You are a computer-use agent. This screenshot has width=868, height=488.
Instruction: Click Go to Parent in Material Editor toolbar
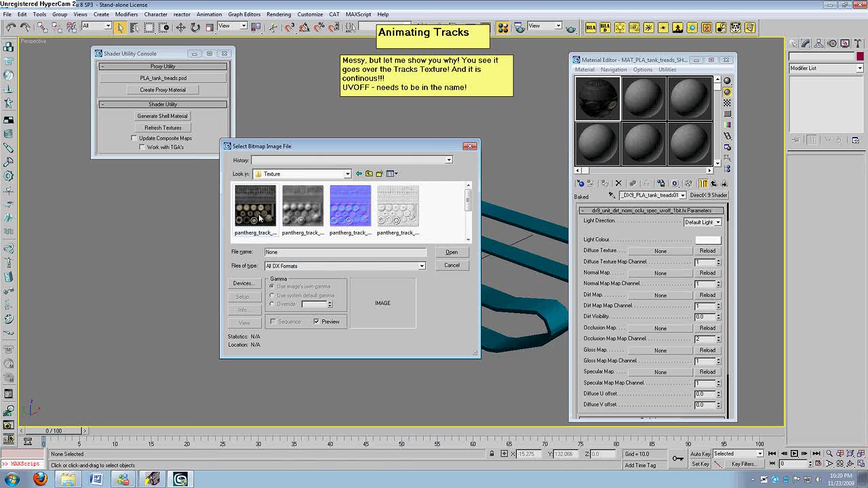pyautogui.click(x=713, y=183)
